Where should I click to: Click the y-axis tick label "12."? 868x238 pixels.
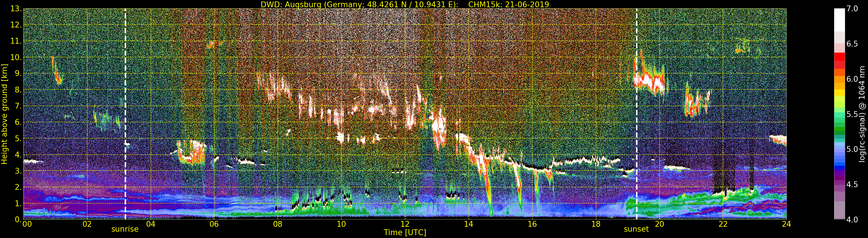(16, 25)
